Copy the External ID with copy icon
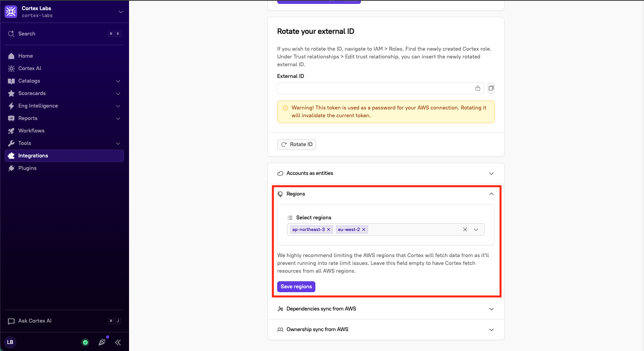Viewport: 644px width, 351px height. (491, 88)
